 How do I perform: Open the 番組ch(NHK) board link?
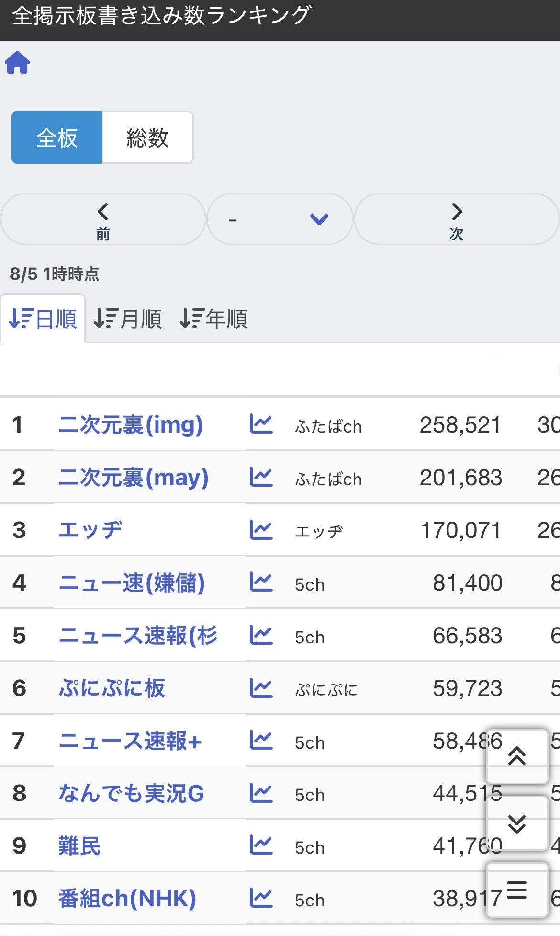pos(127,898)
